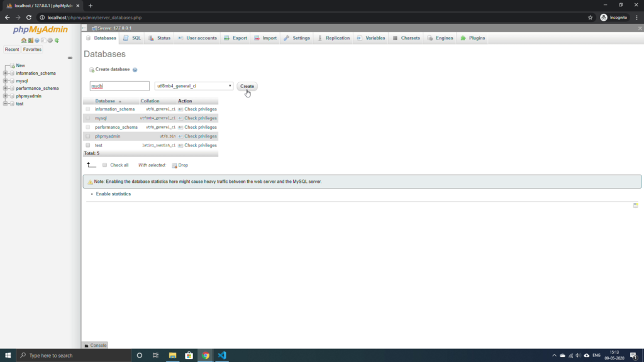Open the Settings tab
The width and height of the screenshot is (644, 362).
pos(297,38)
